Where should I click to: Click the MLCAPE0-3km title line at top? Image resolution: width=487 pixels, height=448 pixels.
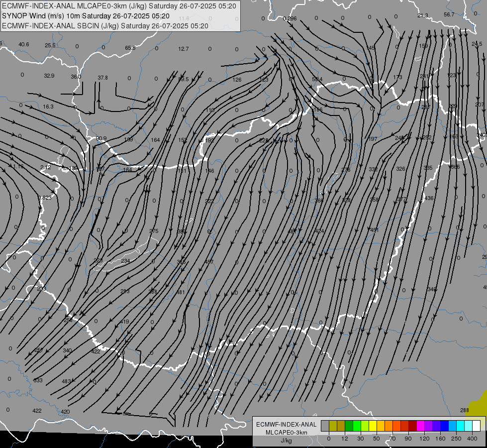click(119, 6)
